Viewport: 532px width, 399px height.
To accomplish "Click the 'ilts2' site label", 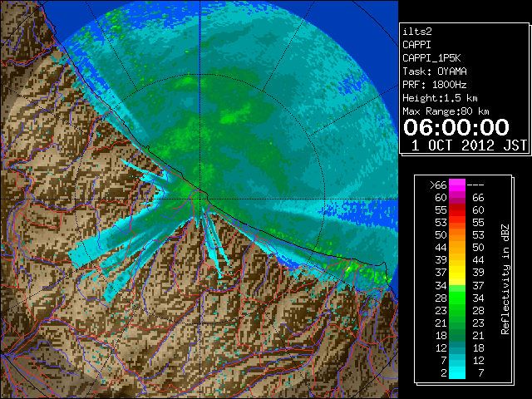I will pos(417,32).
